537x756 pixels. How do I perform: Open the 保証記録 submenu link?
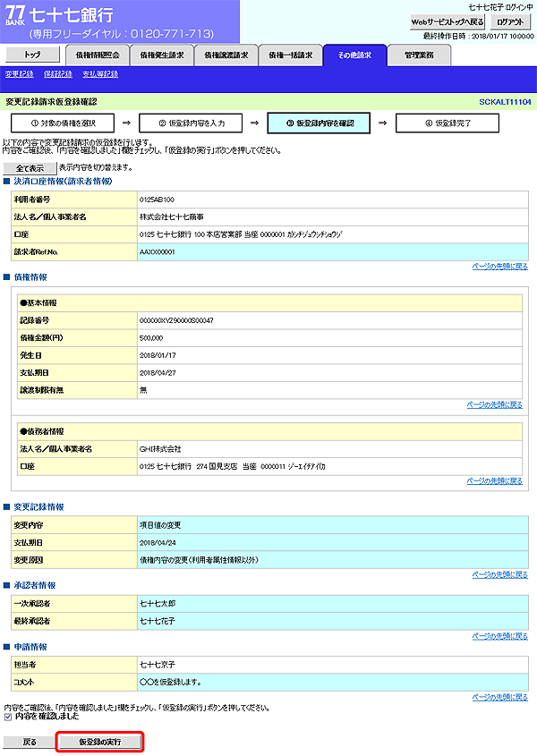58,73
